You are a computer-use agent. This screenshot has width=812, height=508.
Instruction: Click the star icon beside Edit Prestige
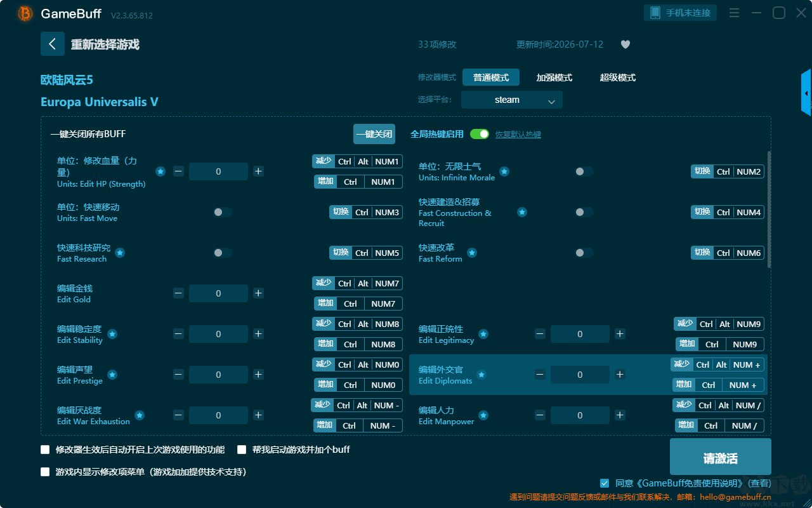pos(112,375)
